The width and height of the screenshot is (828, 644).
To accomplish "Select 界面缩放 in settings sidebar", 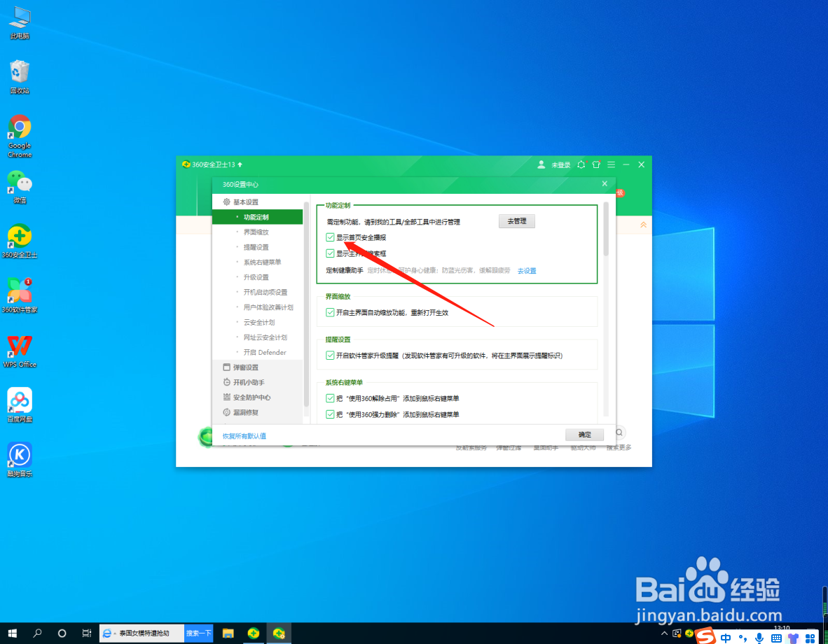I will (x=258, y=232).
